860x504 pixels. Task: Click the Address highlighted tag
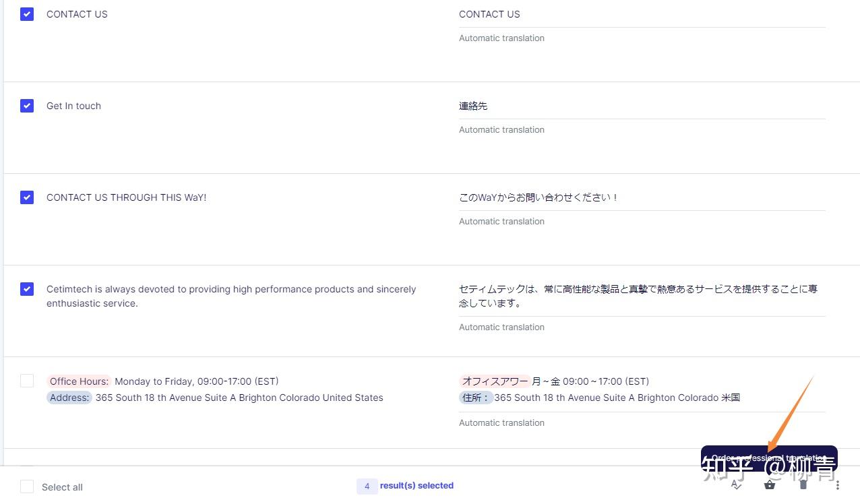[x=69, y=397]
